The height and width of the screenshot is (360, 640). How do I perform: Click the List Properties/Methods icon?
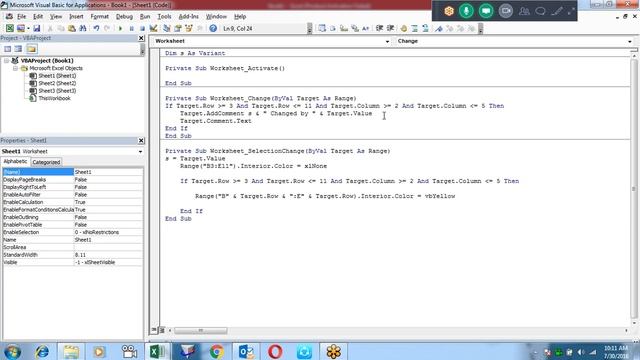pos(322,28)
